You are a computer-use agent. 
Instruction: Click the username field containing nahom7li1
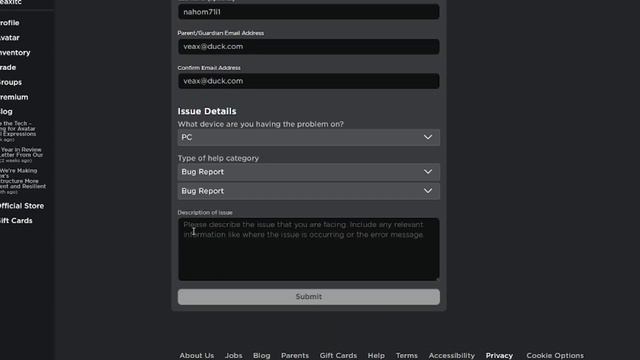pos(309,12)
